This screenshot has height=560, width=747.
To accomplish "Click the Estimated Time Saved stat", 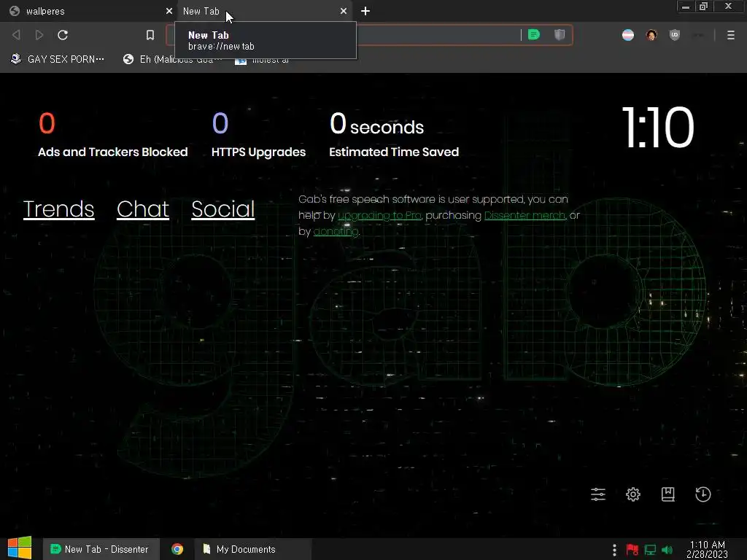I will (394, 135).
